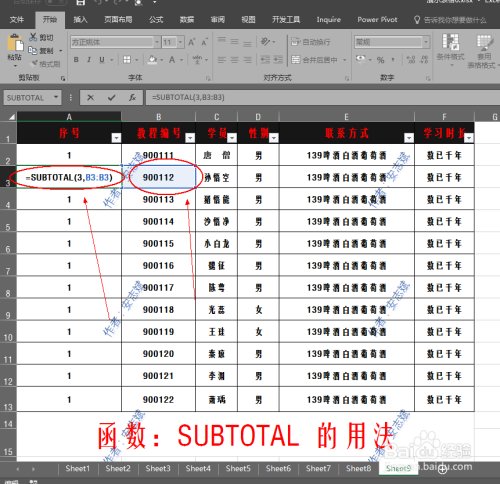
Task: Center text horizontally in the ribbon
Action: pos(234,60)
